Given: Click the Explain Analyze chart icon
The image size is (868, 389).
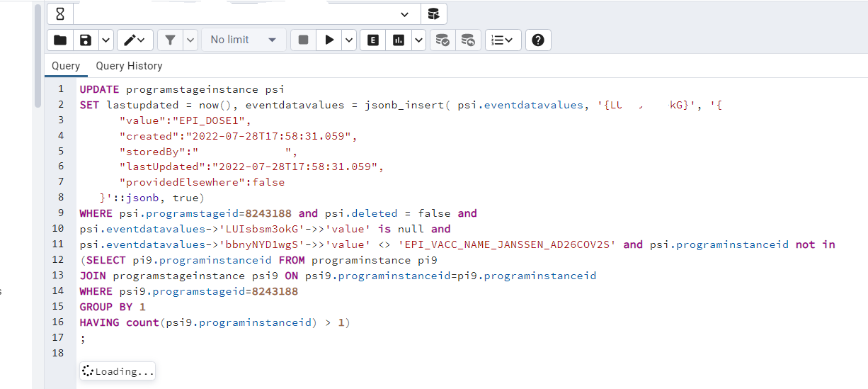Looking at the screenshot, I should [x=399, y=40].
